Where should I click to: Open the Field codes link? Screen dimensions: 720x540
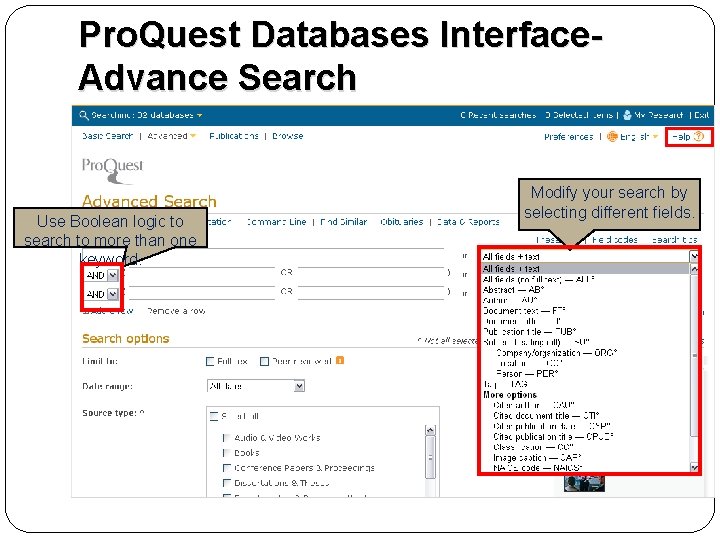pyautogui.click(x=614, y=240)
